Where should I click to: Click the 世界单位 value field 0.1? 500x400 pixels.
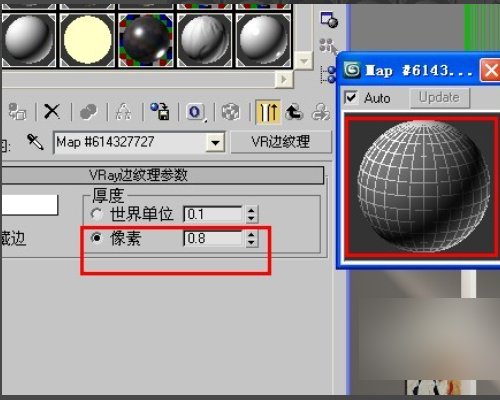coord(213,214)
